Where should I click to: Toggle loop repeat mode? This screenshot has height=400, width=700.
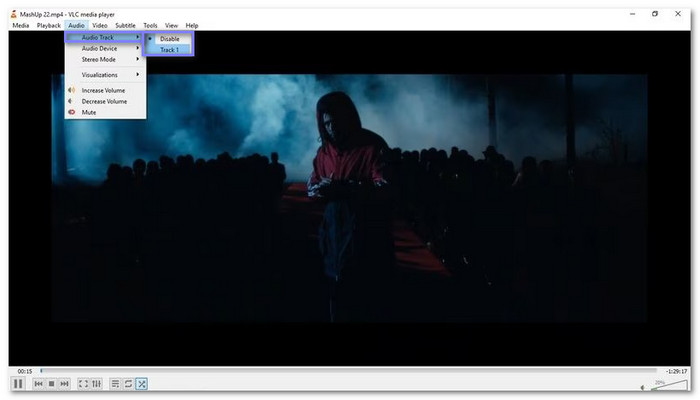[x=128, y=383]
